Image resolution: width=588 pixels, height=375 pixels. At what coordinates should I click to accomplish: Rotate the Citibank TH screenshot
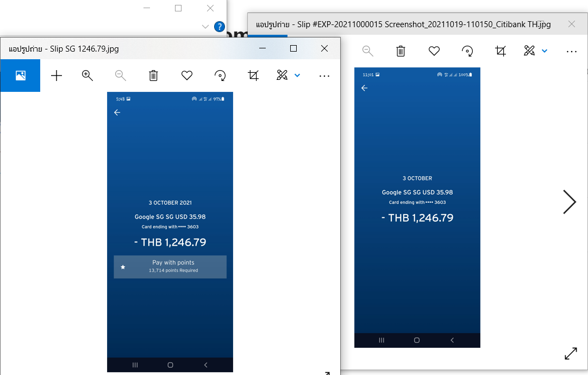467,51
